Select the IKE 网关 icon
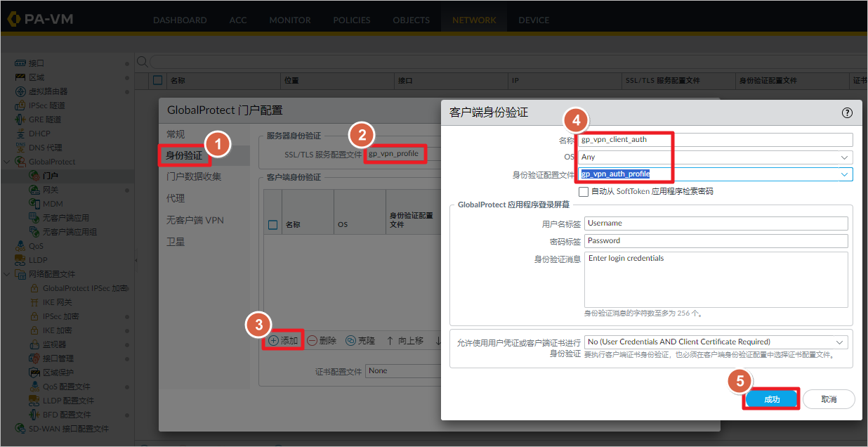Viewport: 868px width, 447px height. [34, 302]
